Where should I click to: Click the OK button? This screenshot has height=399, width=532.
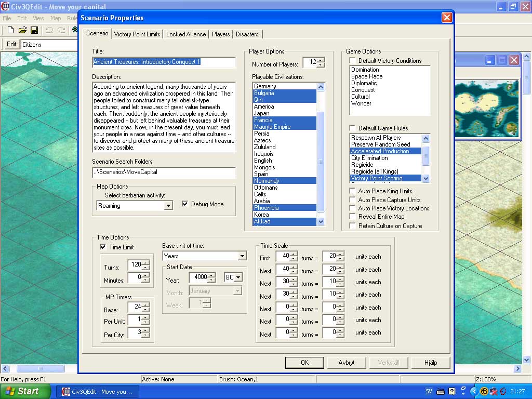304,362
